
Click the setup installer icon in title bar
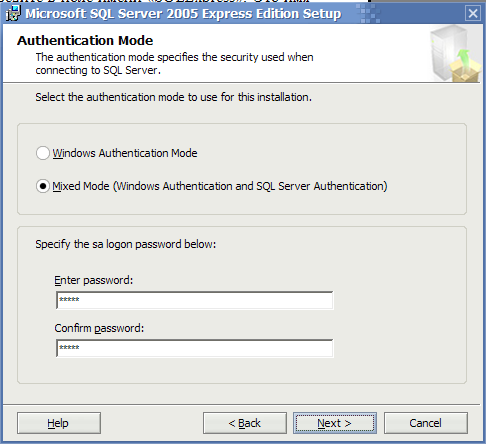coord(13,13)
